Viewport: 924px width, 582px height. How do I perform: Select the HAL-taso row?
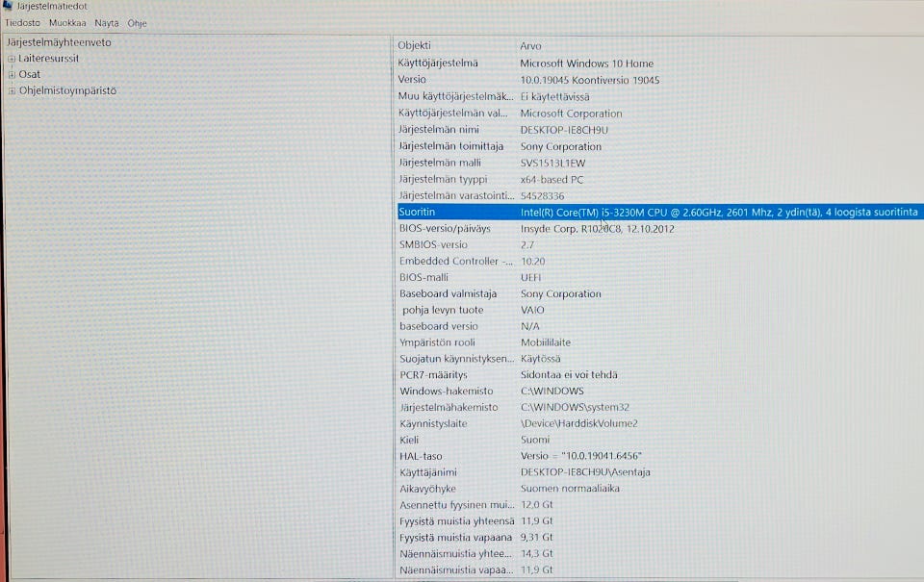[421, 456]
